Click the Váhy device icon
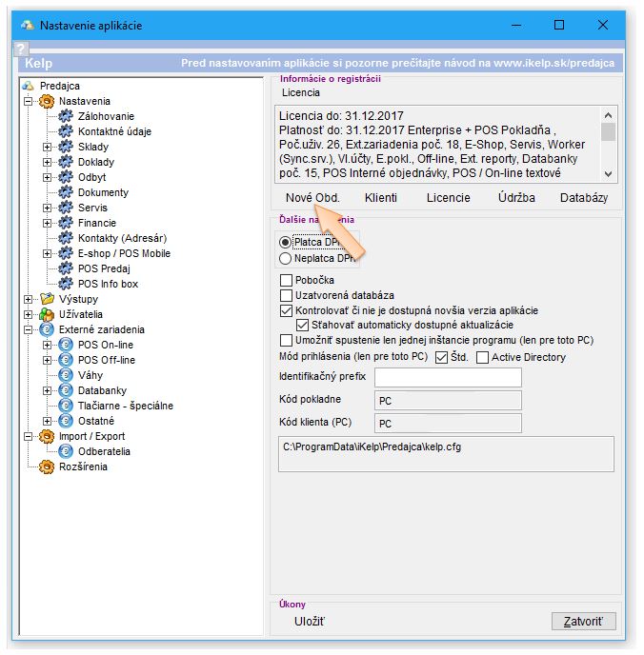The height and width of the screenshot is (655, 644). pyautogui.click(x=66, y=375)
